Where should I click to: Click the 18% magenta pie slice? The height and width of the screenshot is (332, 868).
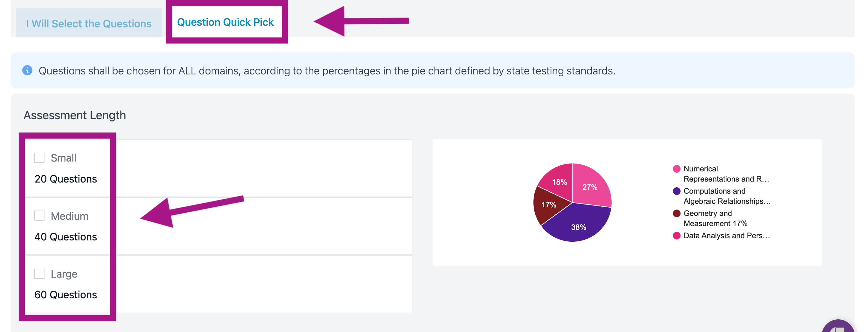558,181
